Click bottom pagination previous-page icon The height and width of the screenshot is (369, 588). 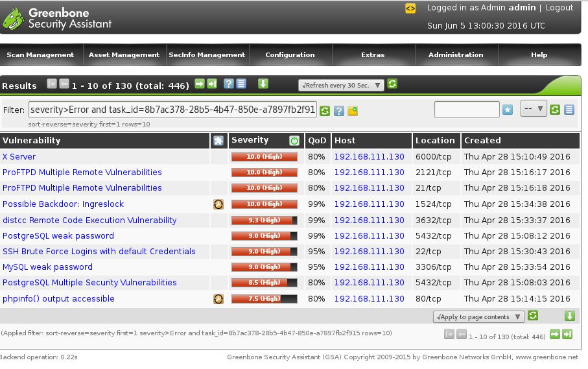click(x=461, y=334)
